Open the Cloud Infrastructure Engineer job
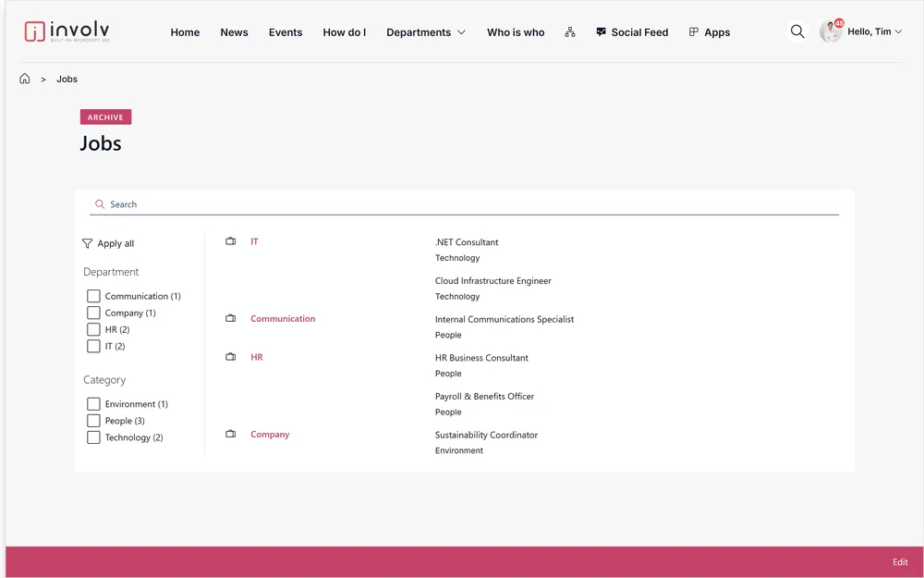Image resolution: width=924 pixels, height=578 pixels. pyautogui.click(x=493, y=281)
